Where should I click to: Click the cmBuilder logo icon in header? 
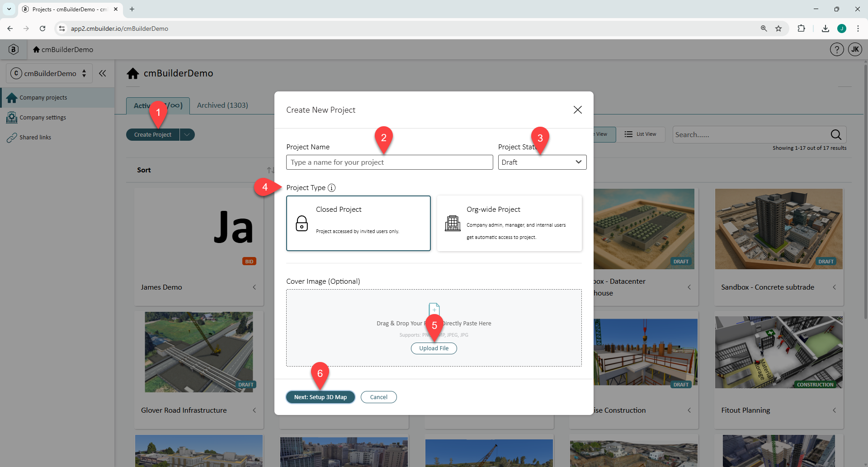coord(14,49)
